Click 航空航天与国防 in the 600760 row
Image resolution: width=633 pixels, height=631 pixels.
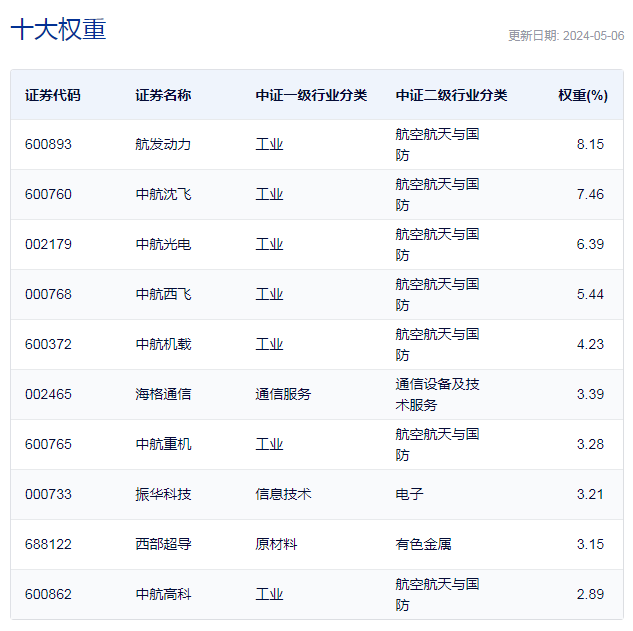[x=437, y=195]
